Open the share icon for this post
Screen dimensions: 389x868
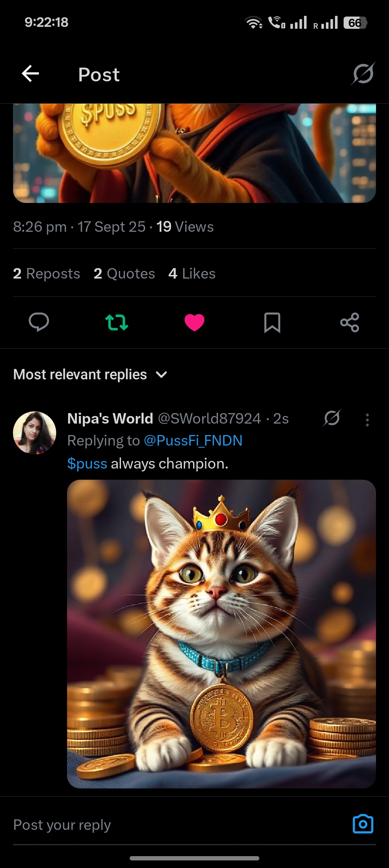[350, 322]
